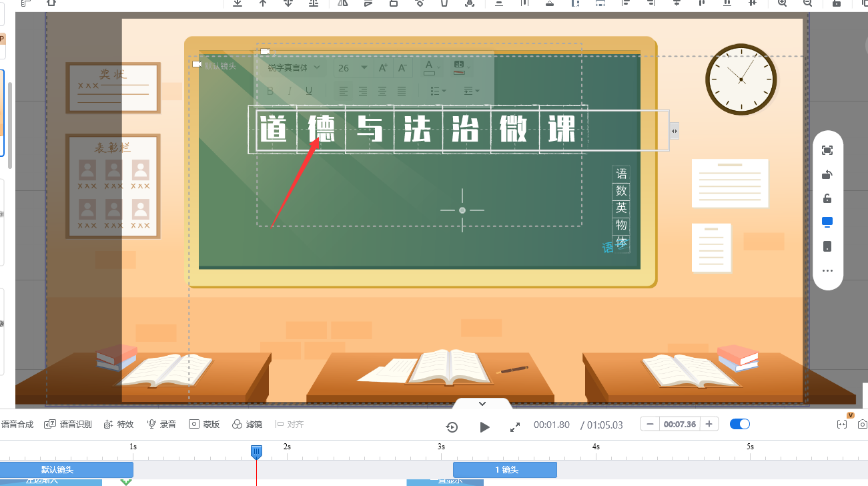The height and width of the screenshot is (486, 868).
Task: Click the replay from start icon
Action: pos(452,427)
